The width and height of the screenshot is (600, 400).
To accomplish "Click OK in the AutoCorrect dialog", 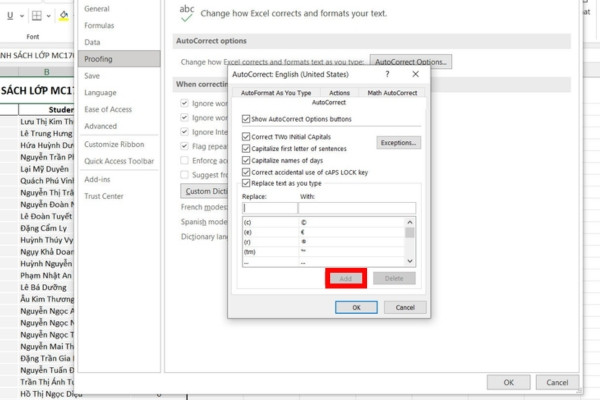I will click(x=356, y=307).
